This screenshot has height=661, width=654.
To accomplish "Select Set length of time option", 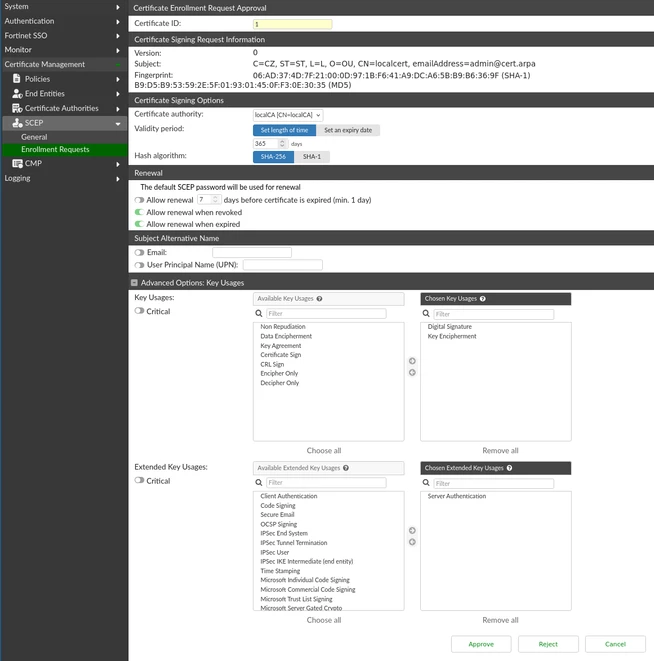I will pos(284,130).
